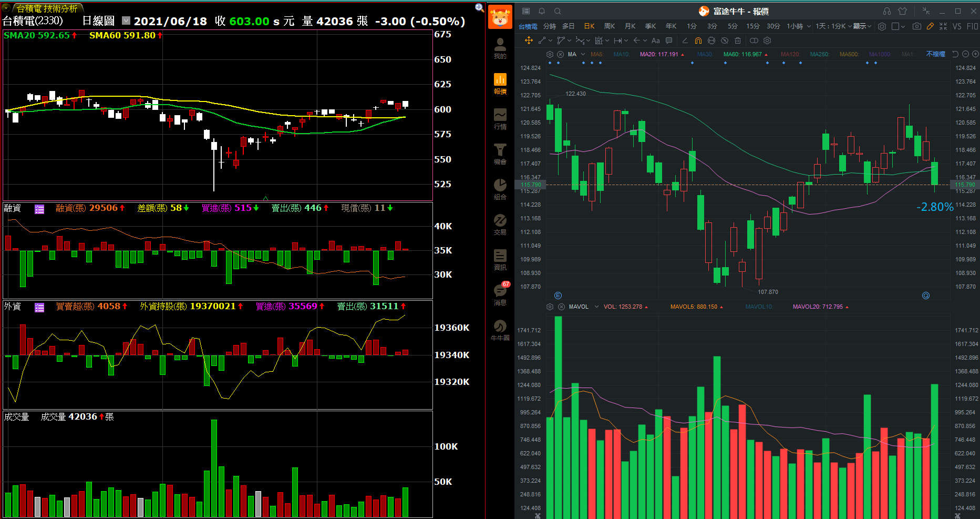Click the notification bell in Futu title bar
Screen dimensions: 980x519
point(542,11)
